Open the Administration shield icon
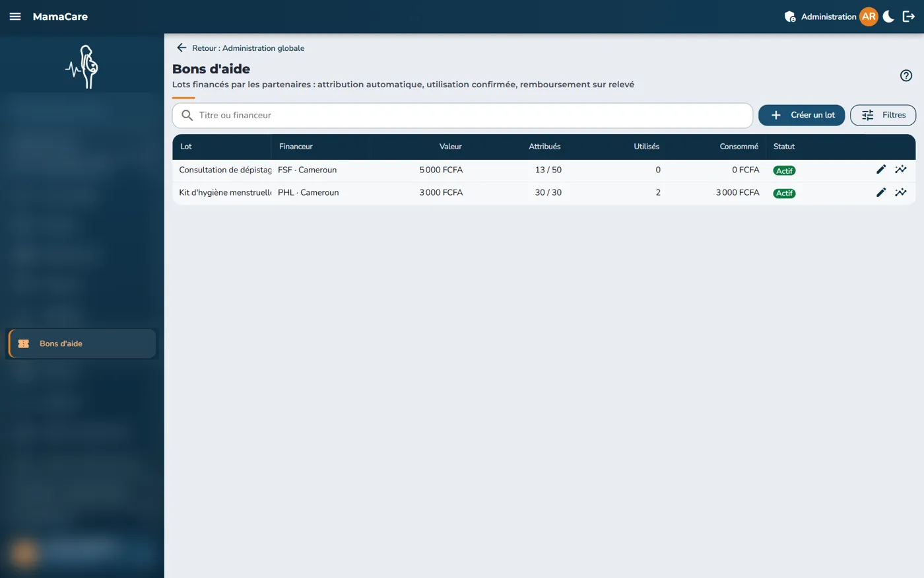Viewport: 924px width, 578px height. 790,17
